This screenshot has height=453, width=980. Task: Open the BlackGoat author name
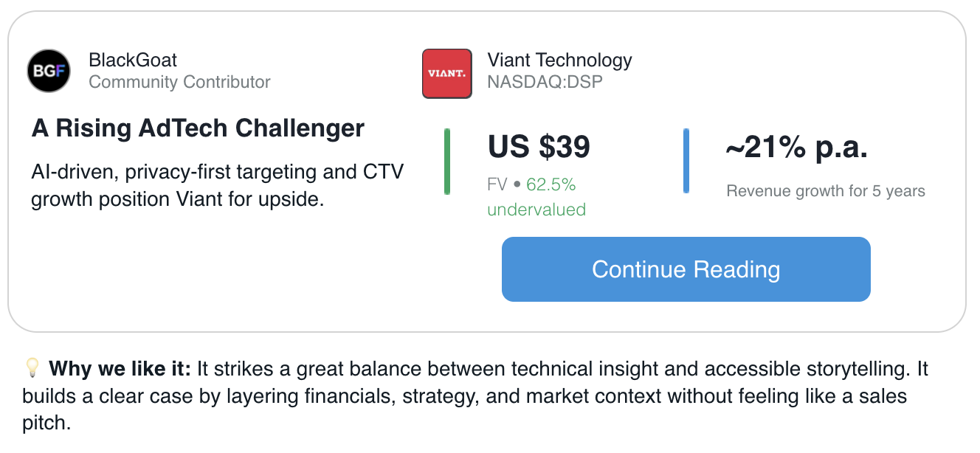click(133, 60)
